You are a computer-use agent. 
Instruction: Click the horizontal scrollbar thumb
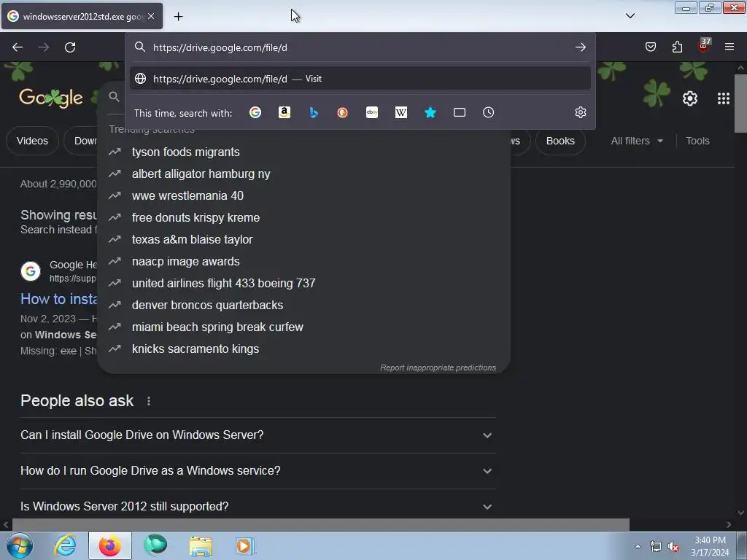(321, 525)
